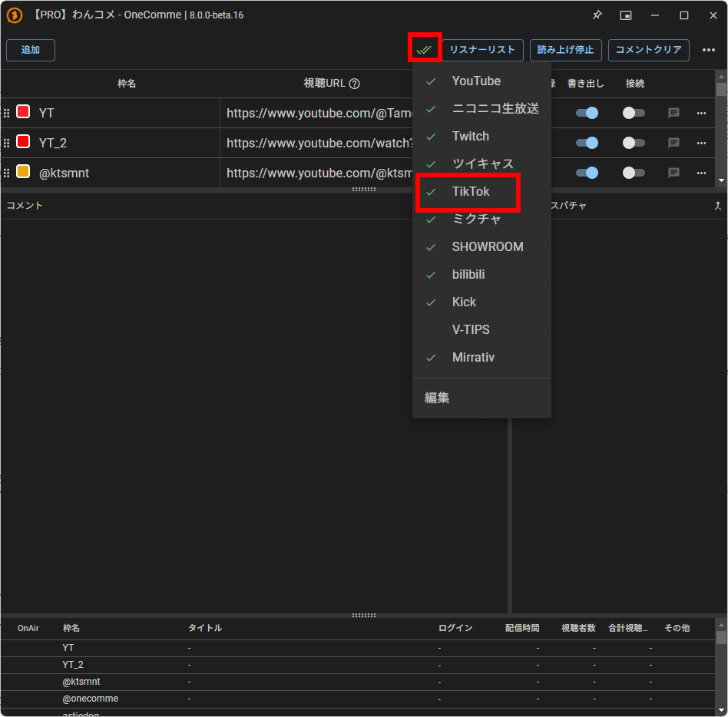Screen dimensions: 728x717
Task: Click the 読み上げ停止 button
Action: (x=565, y=50)
